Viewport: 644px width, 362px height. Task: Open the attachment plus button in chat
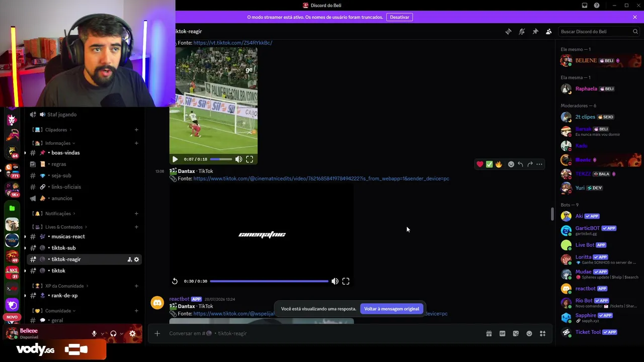click(x=157, y=333)
